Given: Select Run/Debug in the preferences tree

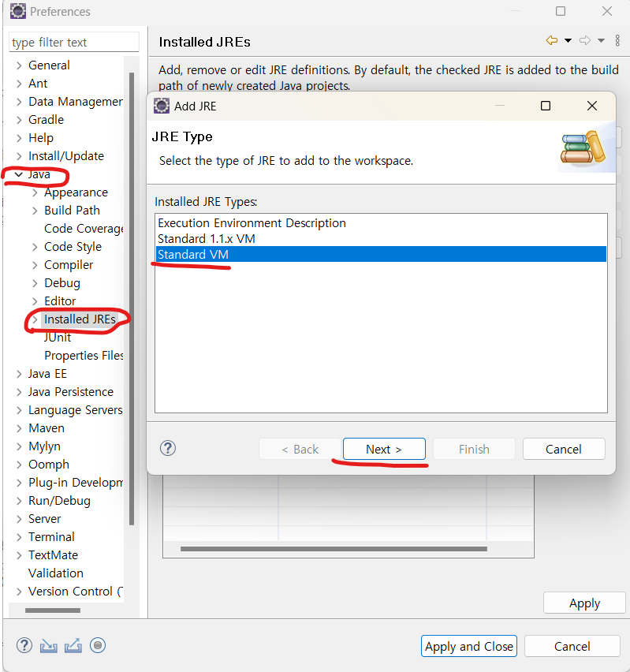Looking at the screenshot, I should [60, 501].
